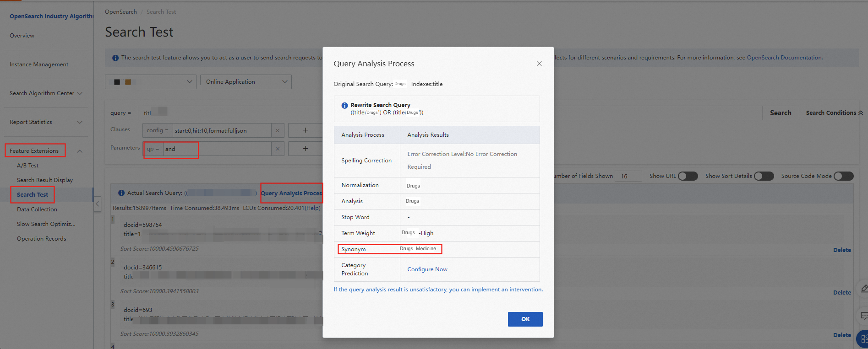Image resolution: width=868 pixels, height=349 pixels.
Task: Remove the config clause with X icon
Action: pos(277,130)
